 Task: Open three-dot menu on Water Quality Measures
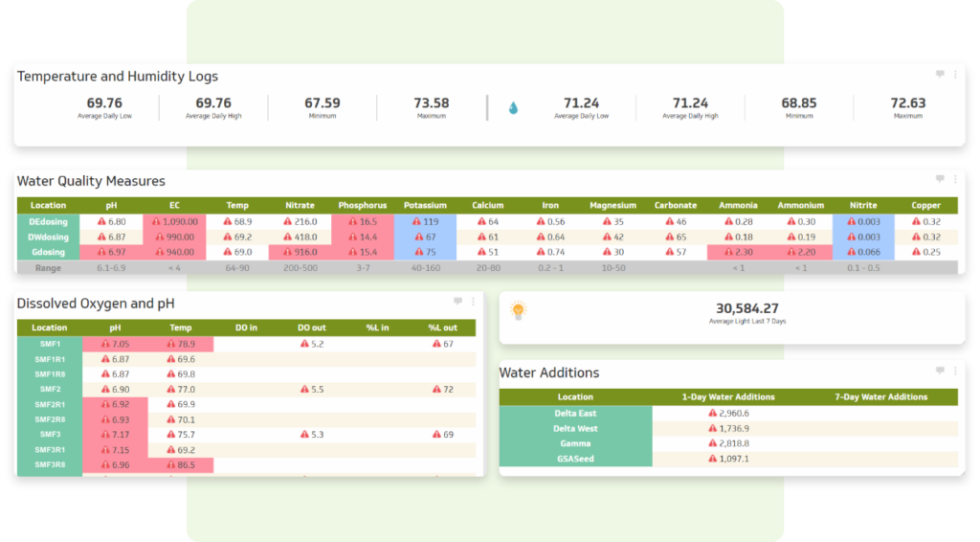coord(955,179)
